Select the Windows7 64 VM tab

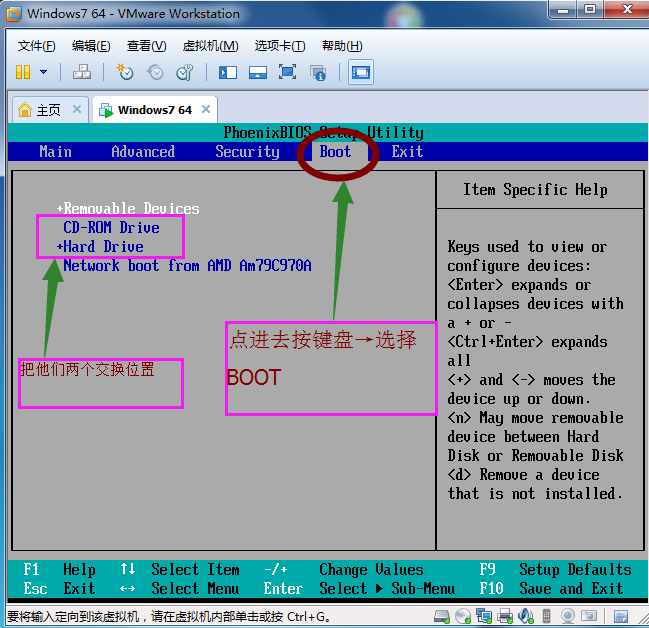click(x=155, y=110)
